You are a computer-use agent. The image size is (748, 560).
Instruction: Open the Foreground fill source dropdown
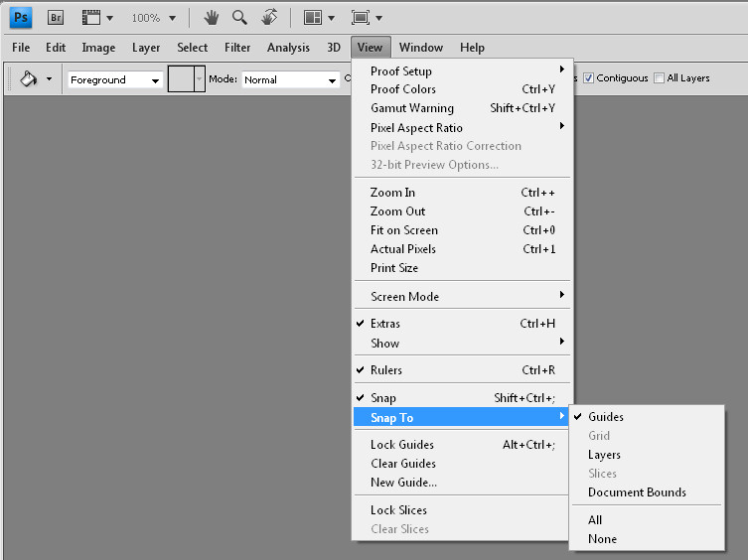(x=115, y=79)
